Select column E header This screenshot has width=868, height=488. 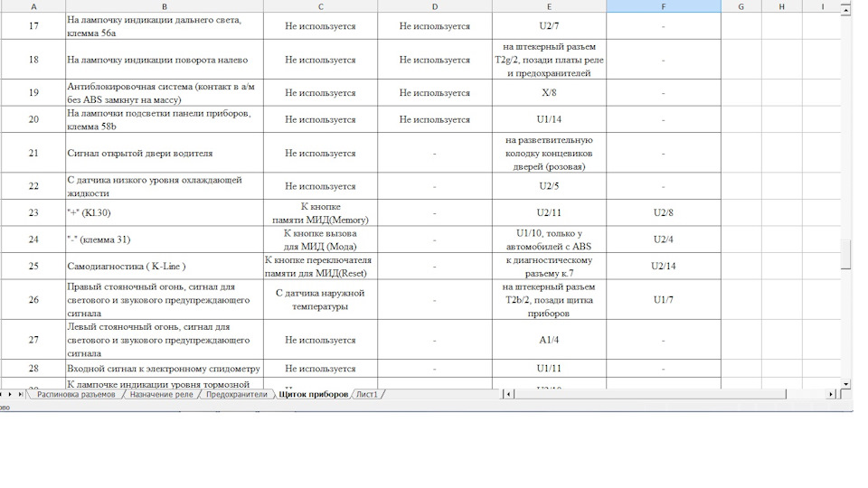click(x=549, y=6)
